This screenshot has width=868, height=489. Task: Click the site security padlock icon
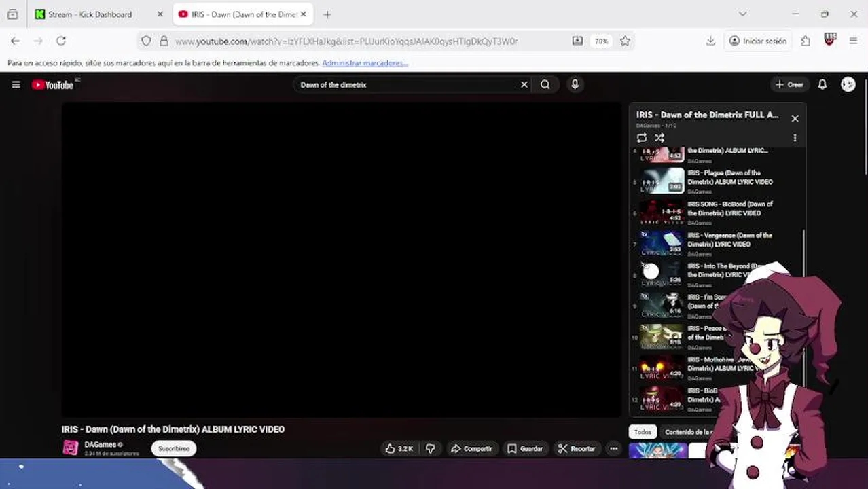tap(164, 41)
